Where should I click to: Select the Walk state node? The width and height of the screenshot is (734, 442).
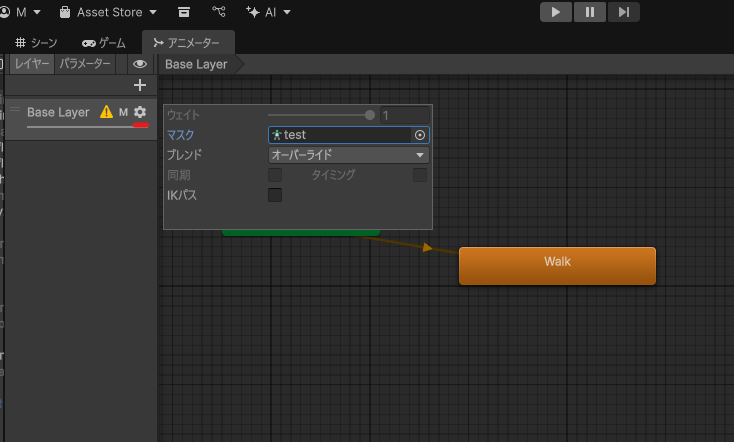click(557, 266)
